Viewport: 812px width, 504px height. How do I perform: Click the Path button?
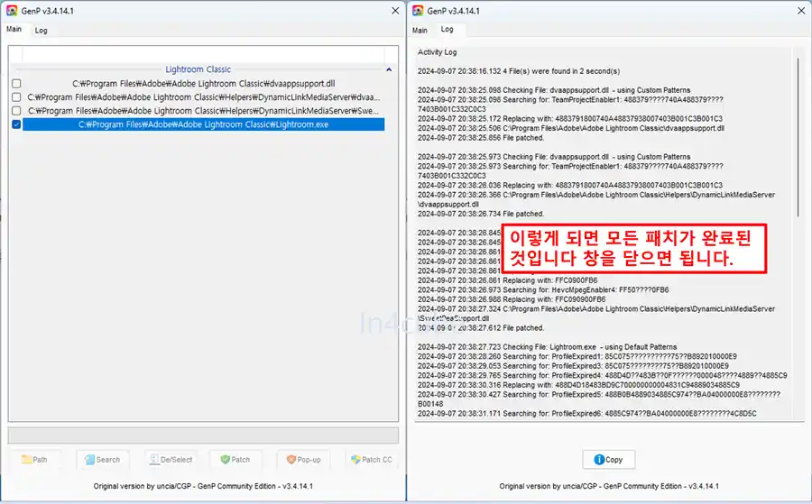[34, 460]
